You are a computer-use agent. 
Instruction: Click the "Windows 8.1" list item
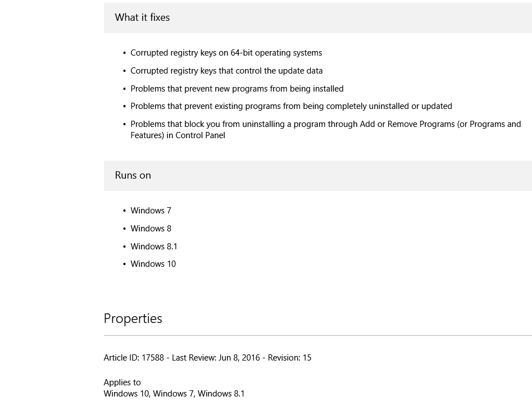pos(154,247)
